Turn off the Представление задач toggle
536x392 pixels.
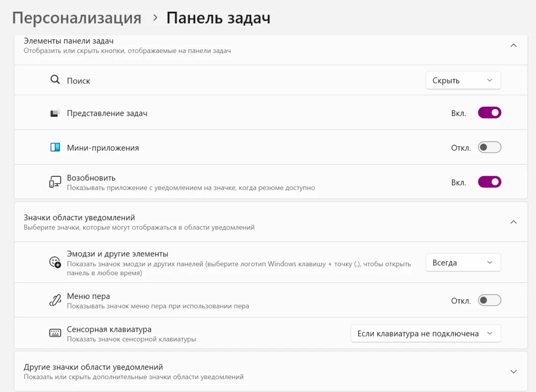[489, 113]
